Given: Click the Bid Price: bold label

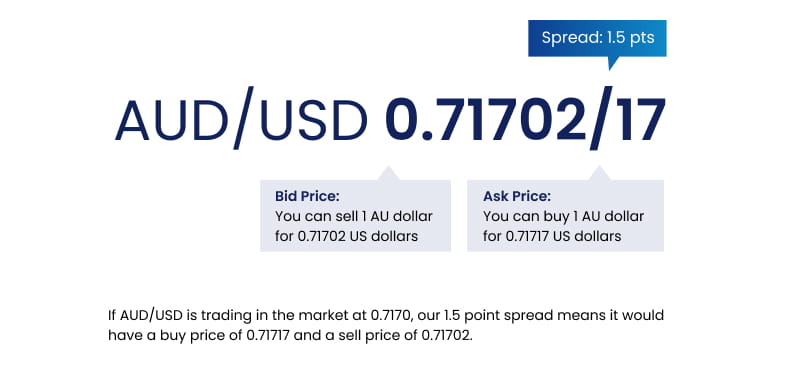Looking at the screenshot, I should [307, 196].
